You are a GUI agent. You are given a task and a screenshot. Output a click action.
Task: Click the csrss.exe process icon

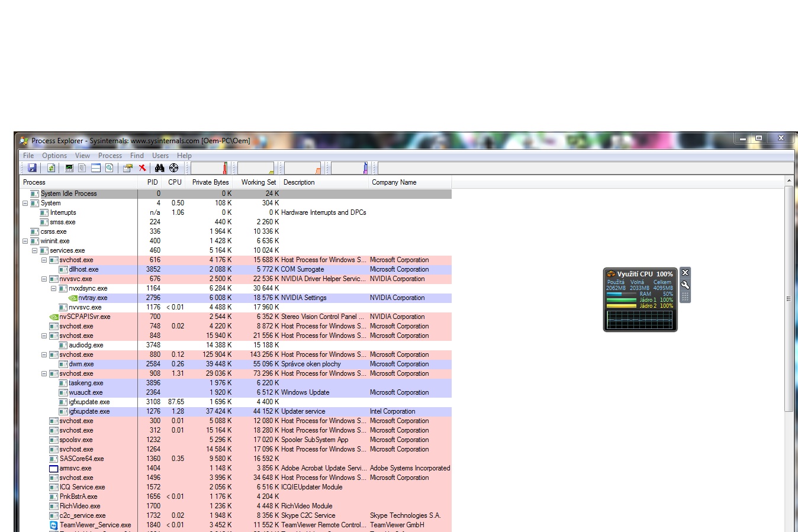pos(35,231)
